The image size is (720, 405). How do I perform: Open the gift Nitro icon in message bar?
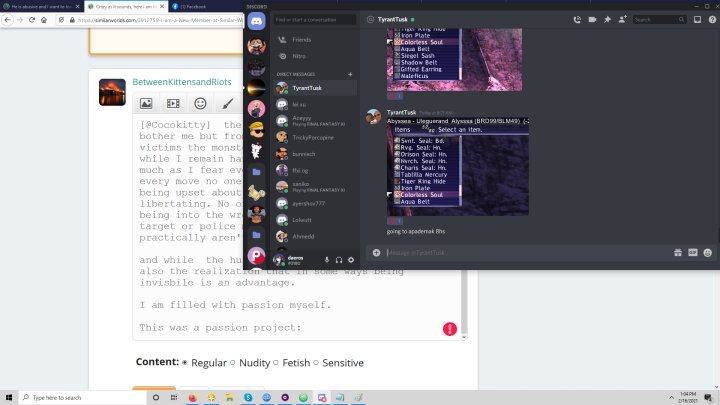pos(678,253)
